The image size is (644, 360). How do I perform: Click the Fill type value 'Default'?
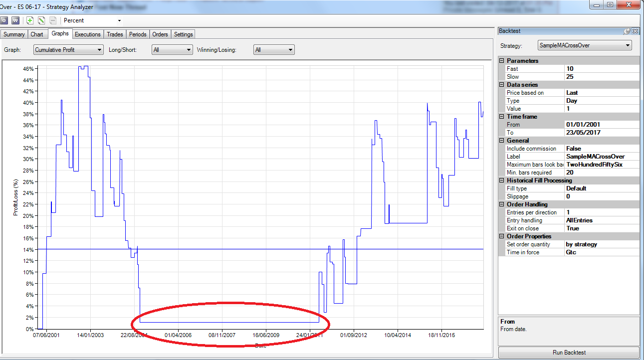click(602, 188)
